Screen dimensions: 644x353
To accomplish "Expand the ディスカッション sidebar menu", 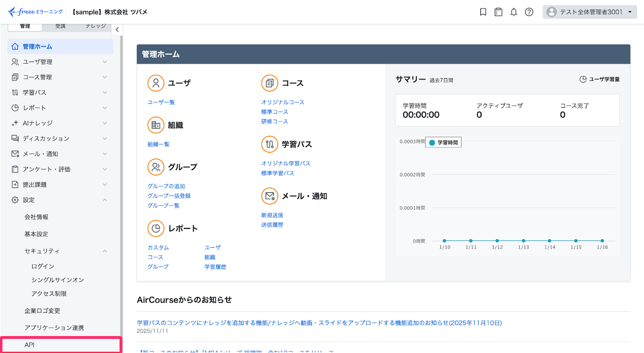I will tap(60, 138).
